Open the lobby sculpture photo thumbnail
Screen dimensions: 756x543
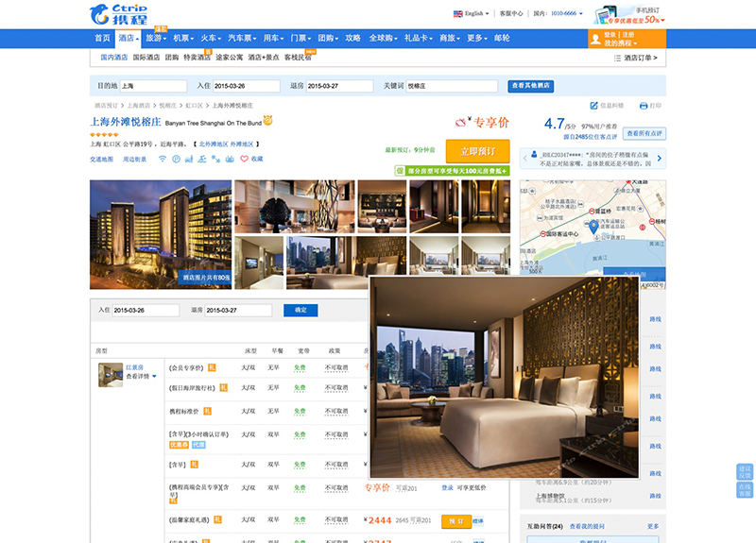(x=295, y=207)
